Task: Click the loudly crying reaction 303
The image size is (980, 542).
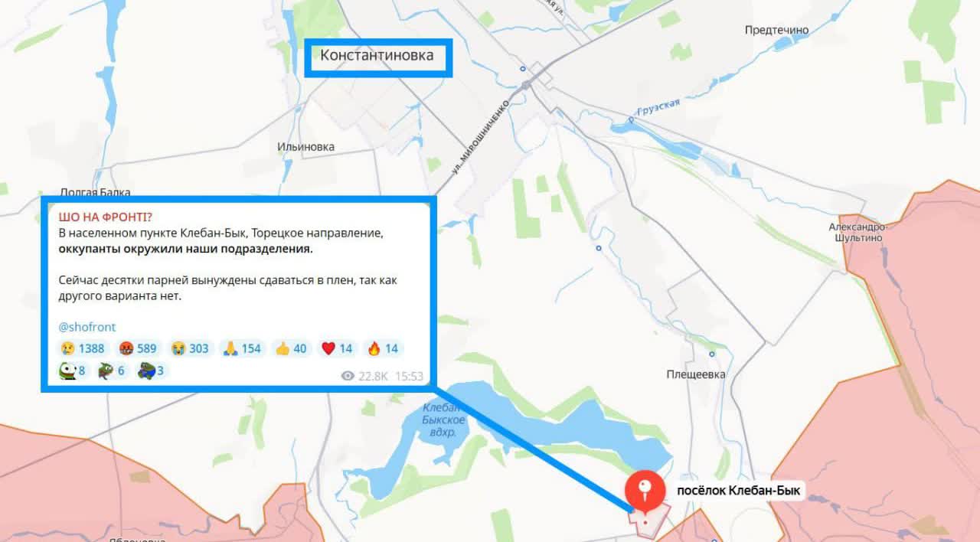Action: (x=190, y=348)
